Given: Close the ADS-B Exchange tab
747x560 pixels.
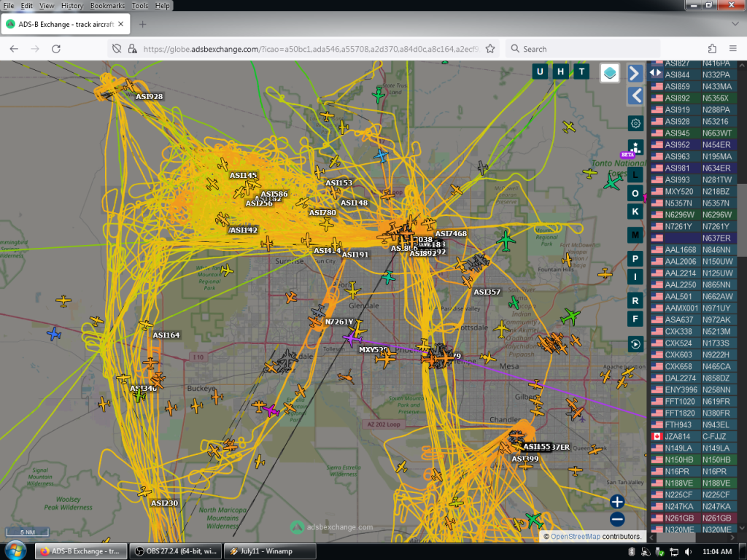Looking at the screenshot, I should click(121, 24).
